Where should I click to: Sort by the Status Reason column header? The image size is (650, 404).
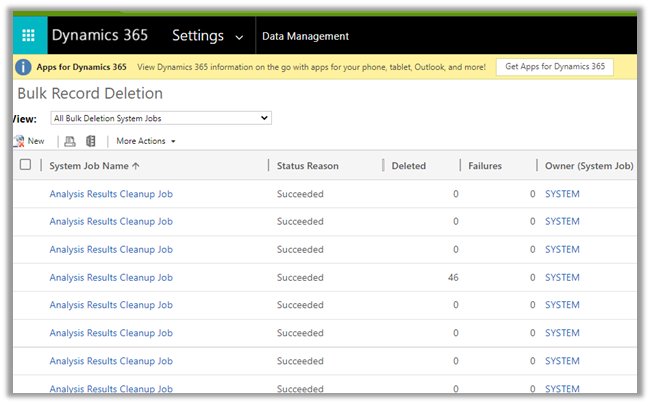click(x=307, y=166)
